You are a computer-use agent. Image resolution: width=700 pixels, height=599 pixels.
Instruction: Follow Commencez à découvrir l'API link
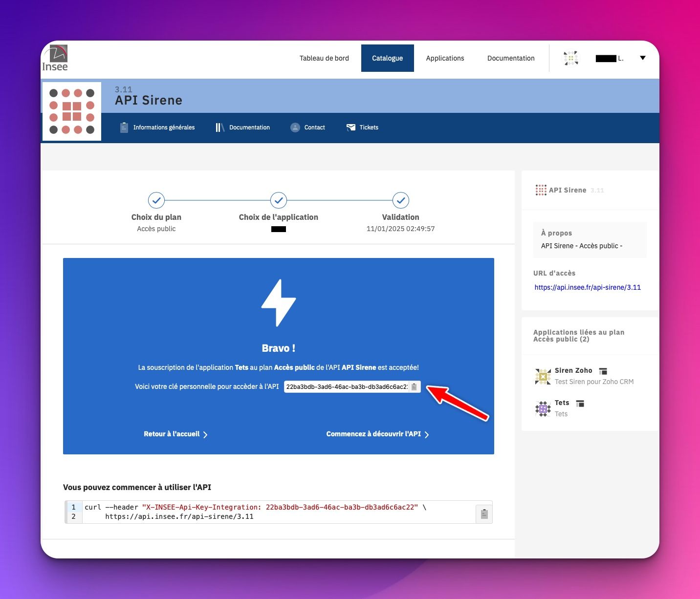click(373, 434)
